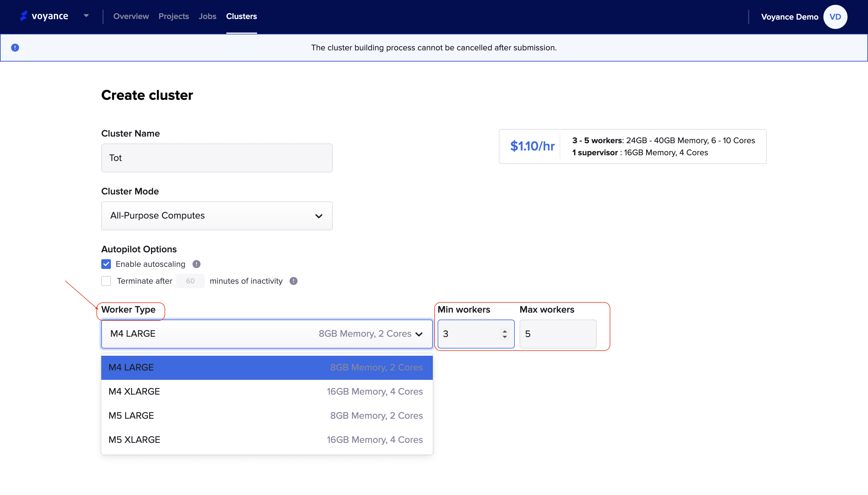Pick the M5 LARGE worker type
The width and height of the screenshot is (868, 495).
[x=267, y=416]
